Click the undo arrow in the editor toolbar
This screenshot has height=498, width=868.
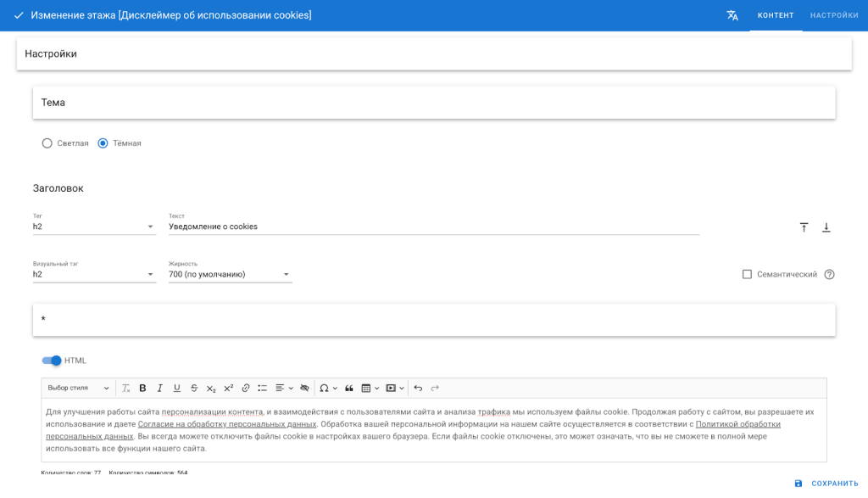[418, 389]
